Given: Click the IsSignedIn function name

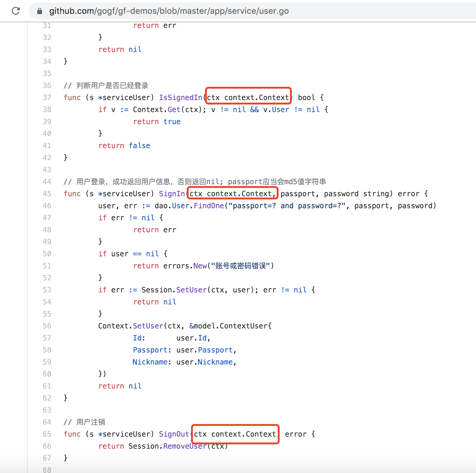Looking at the screenshot, I should [x=181, y=98].
